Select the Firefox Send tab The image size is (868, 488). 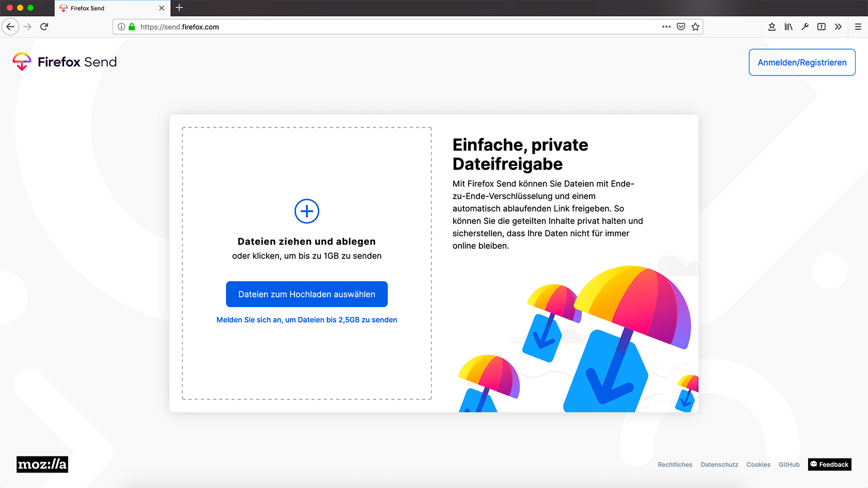[112, 8]
